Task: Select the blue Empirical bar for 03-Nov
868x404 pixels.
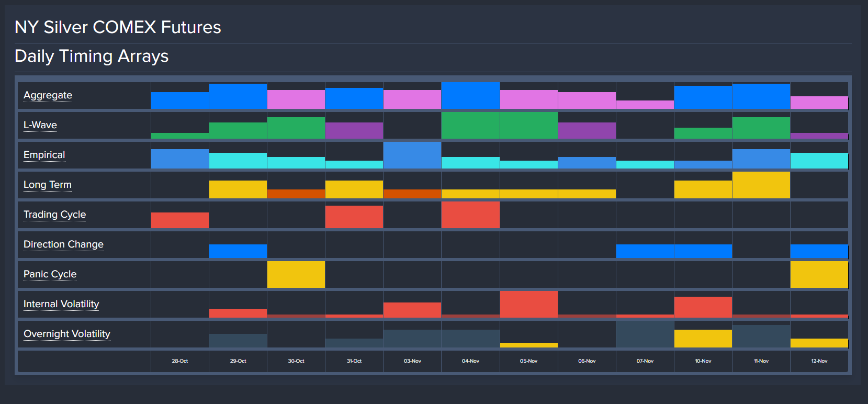Action: 412,155
